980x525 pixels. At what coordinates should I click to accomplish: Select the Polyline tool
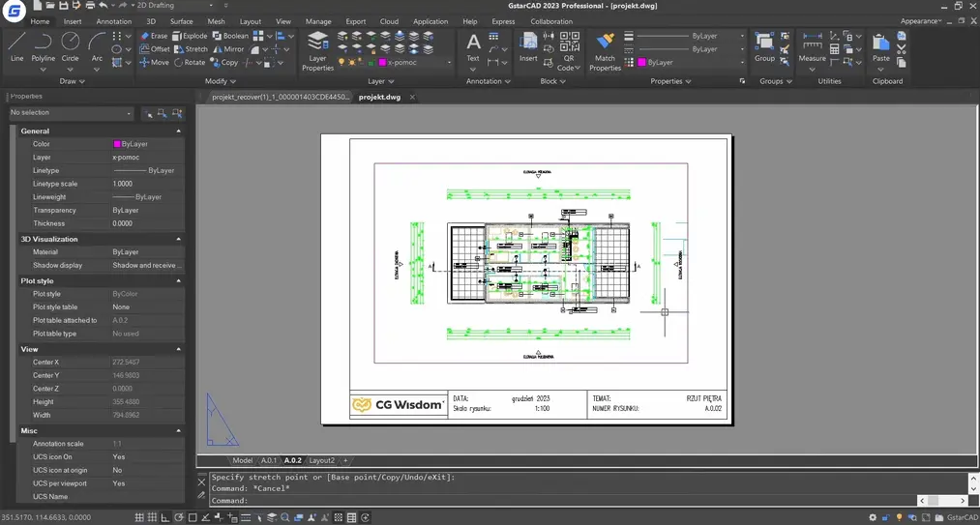coord(44,47)
